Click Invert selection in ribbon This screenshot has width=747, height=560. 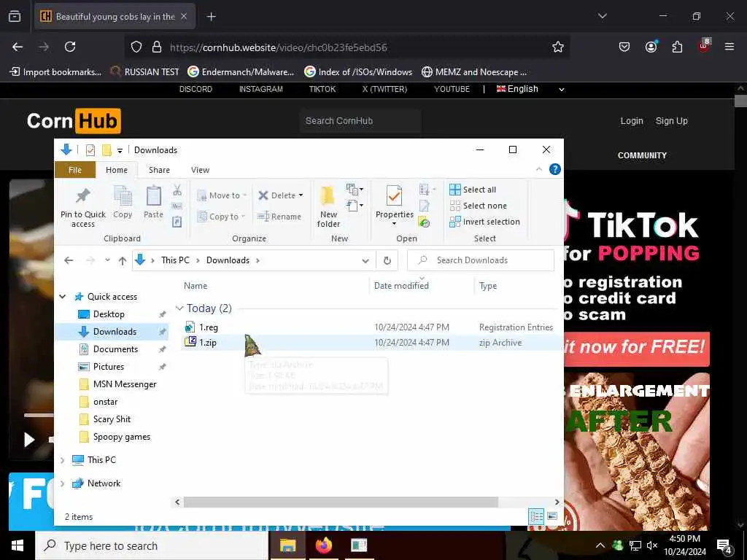point(484,222)
